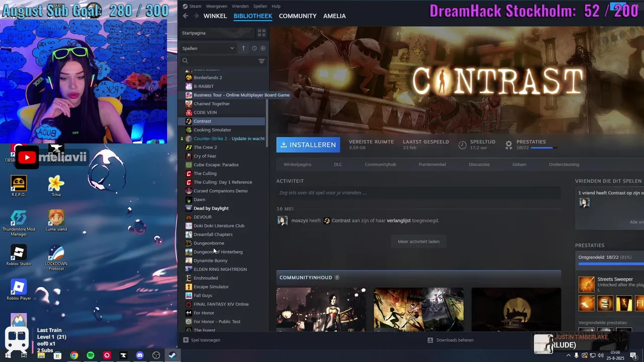The width and height of the screenshot is (644, 362).
Task: Open Downloads beheren
Action: 450,340
